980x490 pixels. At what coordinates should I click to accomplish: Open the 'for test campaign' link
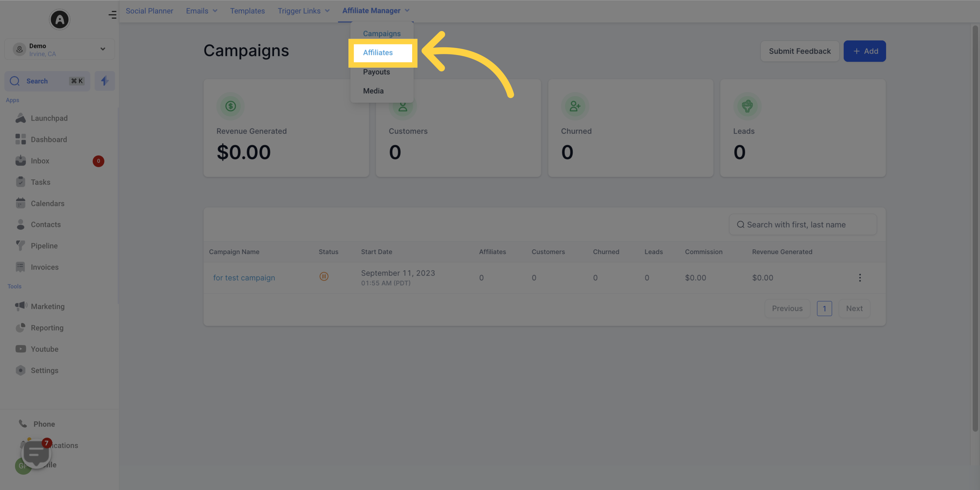pos(244,278)
